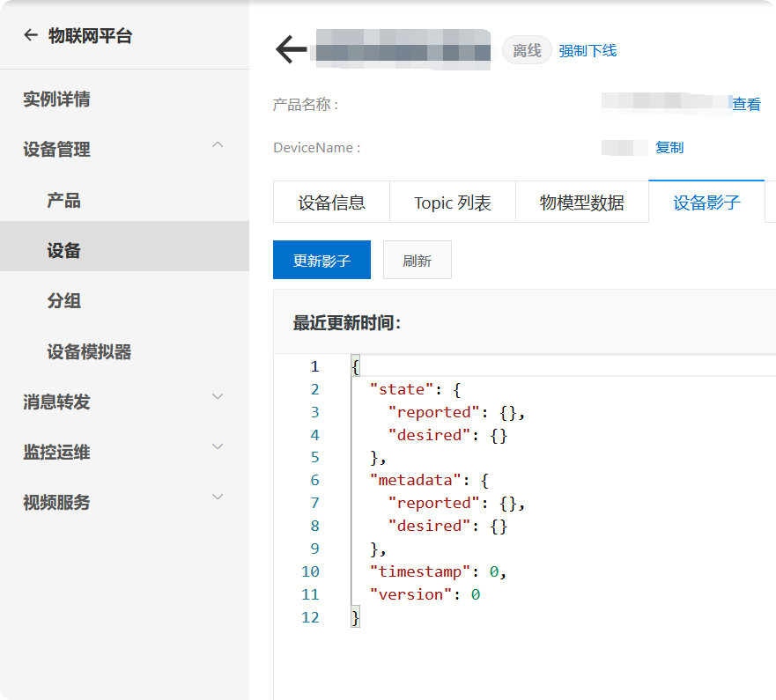Viewport: 776px width, 700px height.
Task: Click 查看 link next to product name
Action: [746, 104]
